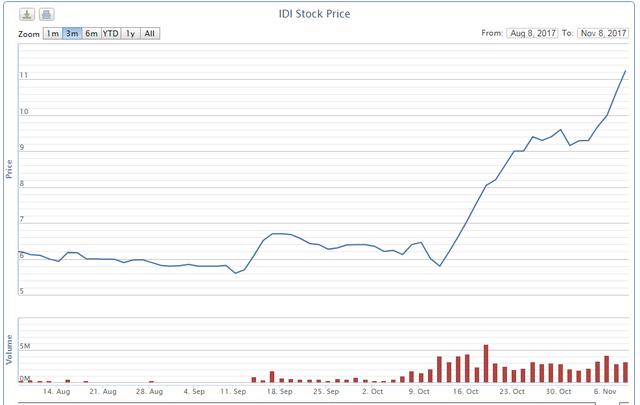This screenshot has width=640, height=405.
Task: Zoom chart to 1y range
Action: (x=130, y=33)
